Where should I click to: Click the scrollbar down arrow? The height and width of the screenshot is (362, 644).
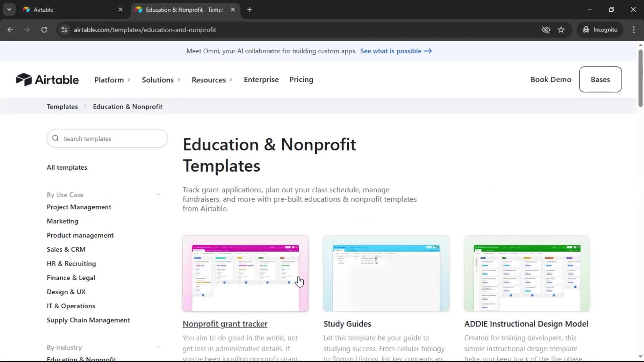640,357
